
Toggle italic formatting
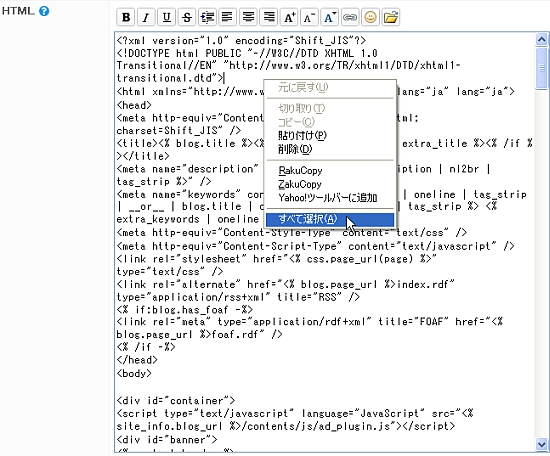[x=146, y=17]
